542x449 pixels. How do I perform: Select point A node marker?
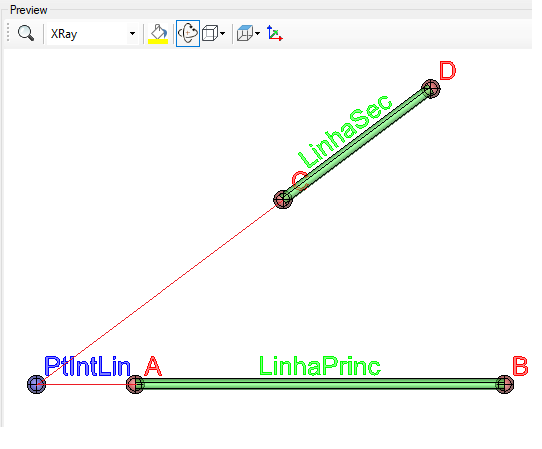(135, 384)
